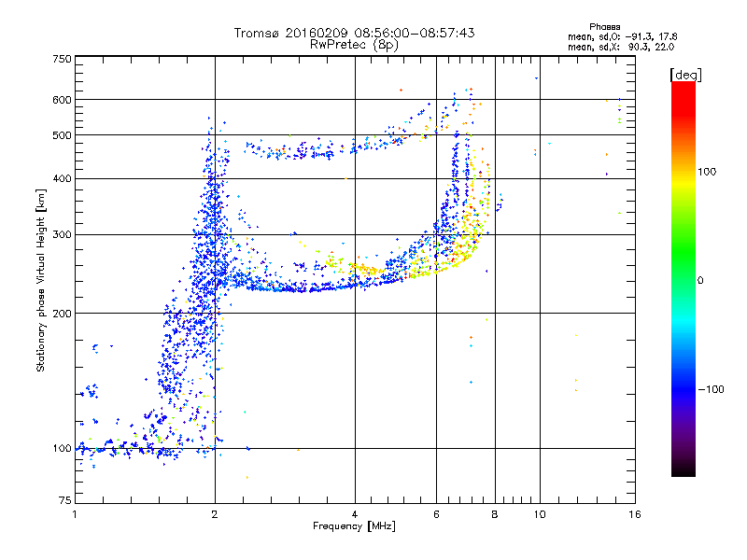This screenshot has width=747, height=560.
Task: Click the y-axis tick label '600'
Action: [x=62, y=100]
